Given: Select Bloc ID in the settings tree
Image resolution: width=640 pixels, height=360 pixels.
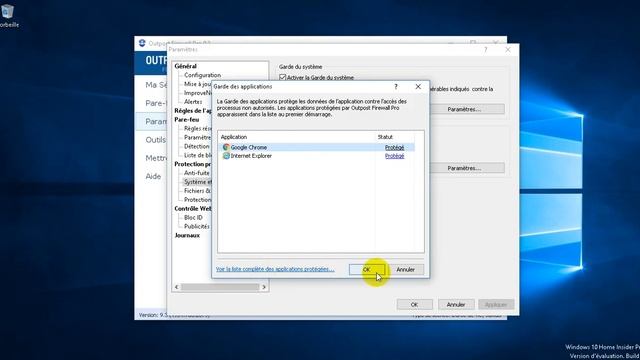Looking at the screenshot, I should (x=193, y=218).
